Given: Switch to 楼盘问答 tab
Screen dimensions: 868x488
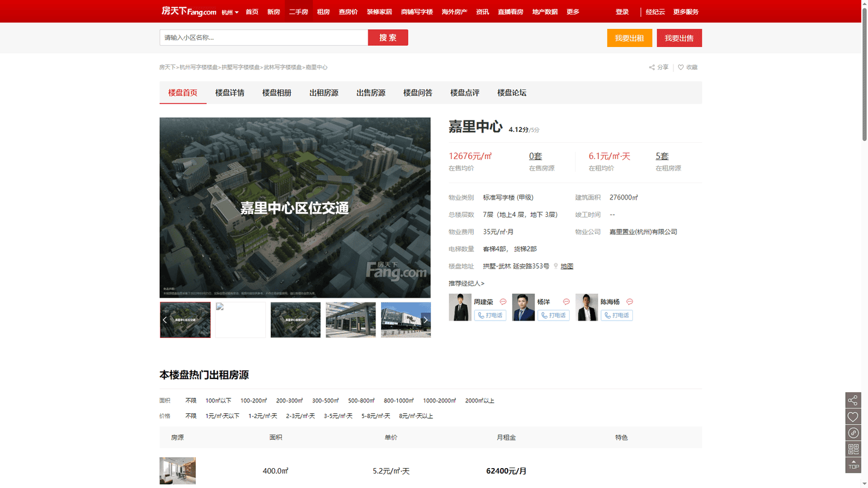Looking at the screenshot, I should pos(418,93).
